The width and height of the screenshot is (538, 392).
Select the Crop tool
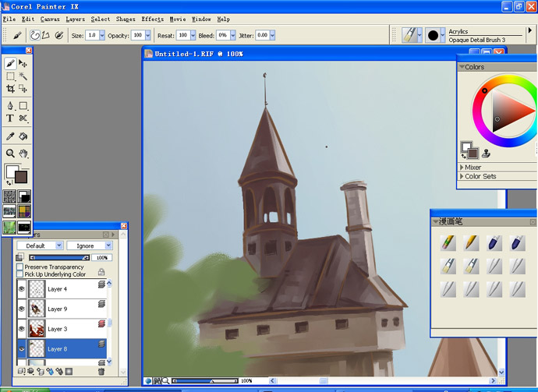coord(10,89)
